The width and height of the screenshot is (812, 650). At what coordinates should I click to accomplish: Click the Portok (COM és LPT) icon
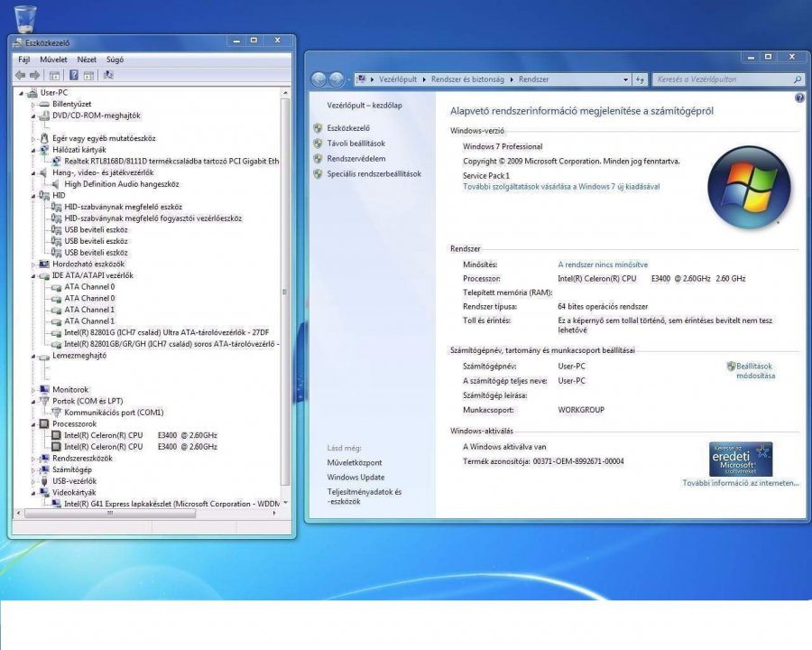[x=44, y=401]
